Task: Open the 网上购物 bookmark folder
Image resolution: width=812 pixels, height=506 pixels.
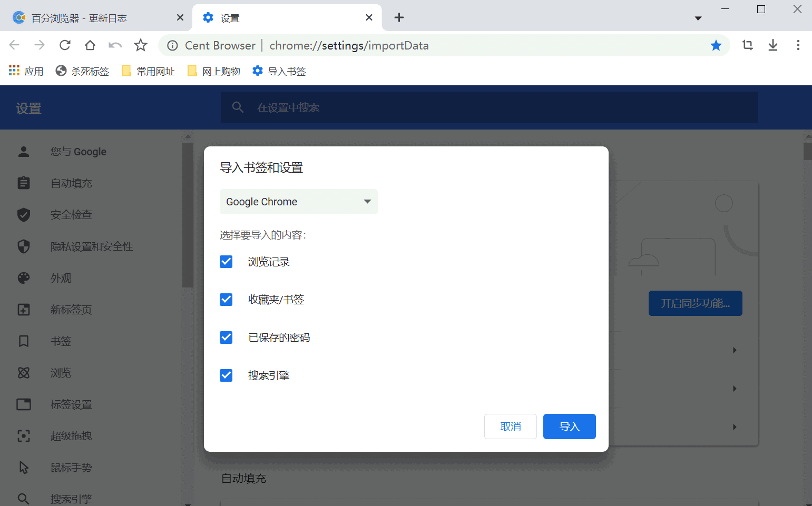Action: pyautogui.click(x=214, y=71)
